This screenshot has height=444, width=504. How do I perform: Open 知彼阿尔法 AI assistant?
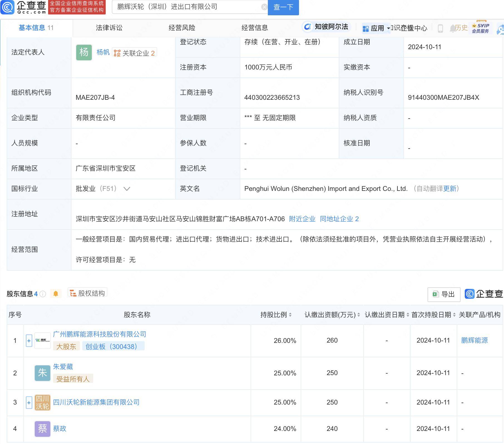click(326, 27)
